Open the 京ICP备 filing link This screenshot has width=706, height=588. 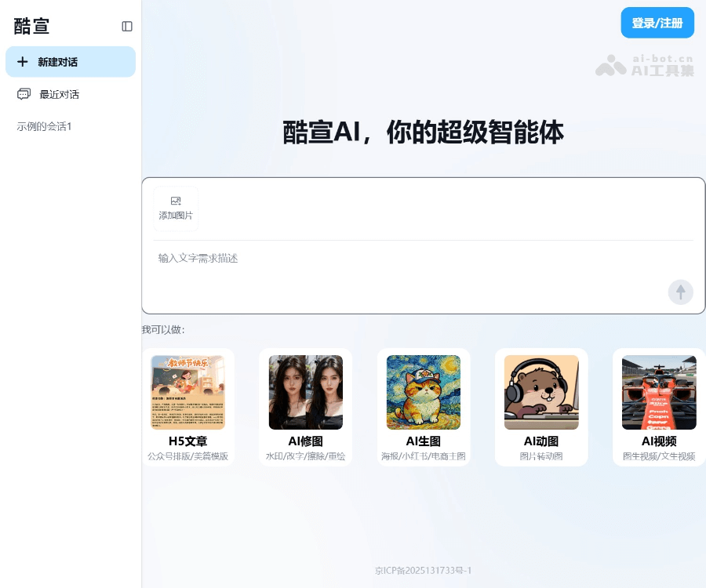pos(424,570)
